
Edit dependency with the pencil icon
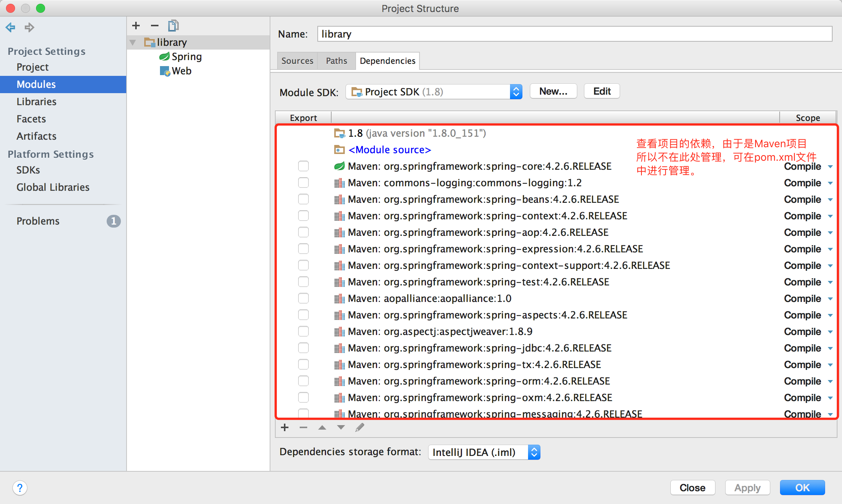click(360, 427)
